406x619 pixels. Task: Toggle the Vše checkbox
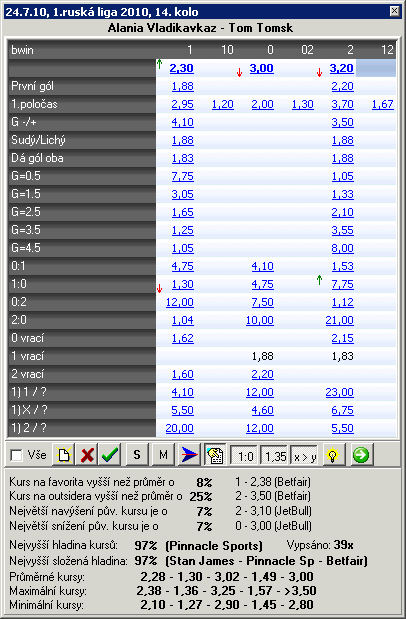[17, 456]
